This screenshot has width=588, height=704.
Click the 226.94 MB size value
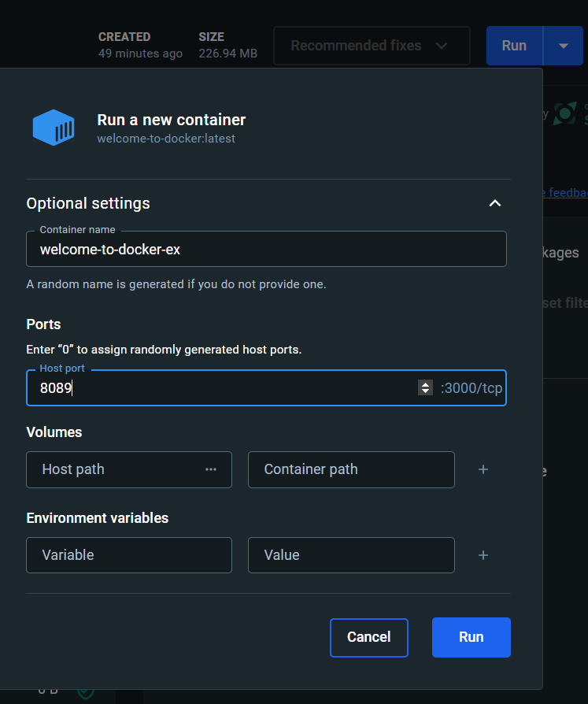(228, 54)
